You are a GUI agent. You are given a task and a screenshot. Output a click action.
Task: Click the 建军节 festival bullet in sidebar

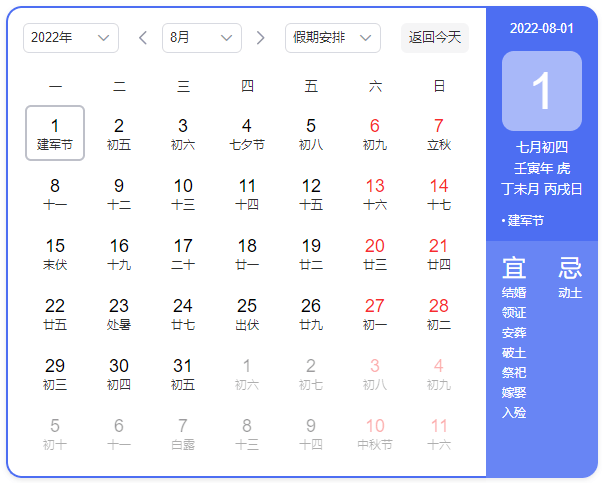523,221
